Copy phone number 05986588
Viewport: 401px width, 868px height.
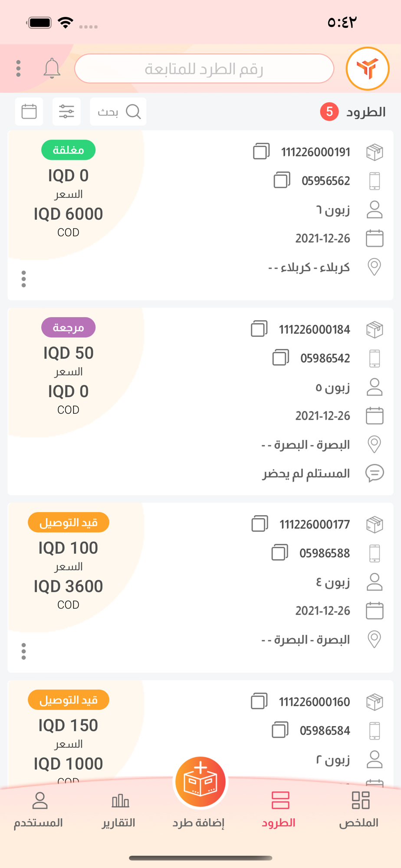tap(280, 552)
